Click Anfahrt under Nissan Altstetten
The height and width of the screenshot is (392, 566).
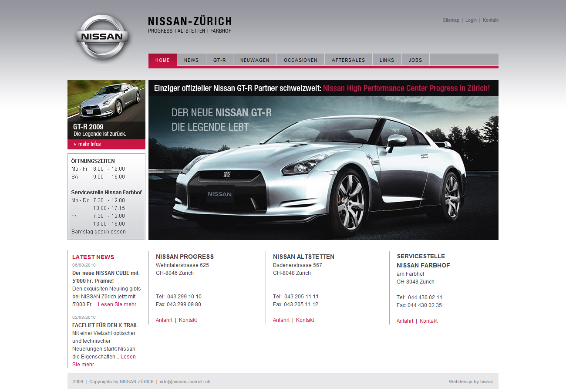281,320
